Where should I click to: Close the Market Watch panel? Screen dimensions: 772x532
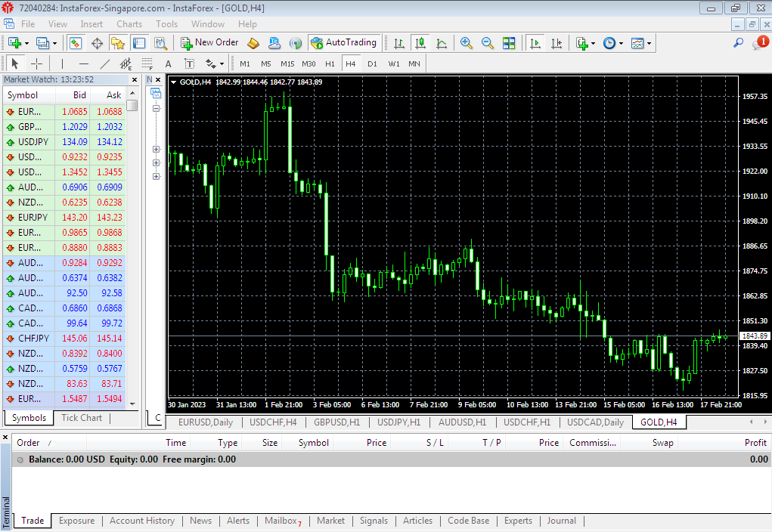tap(135, 80)
